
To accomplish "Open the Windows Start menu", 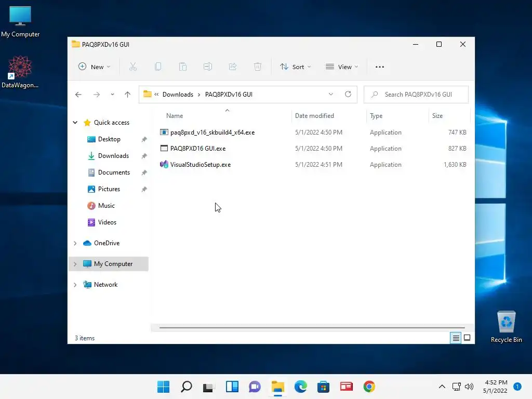I will [164, 387].
